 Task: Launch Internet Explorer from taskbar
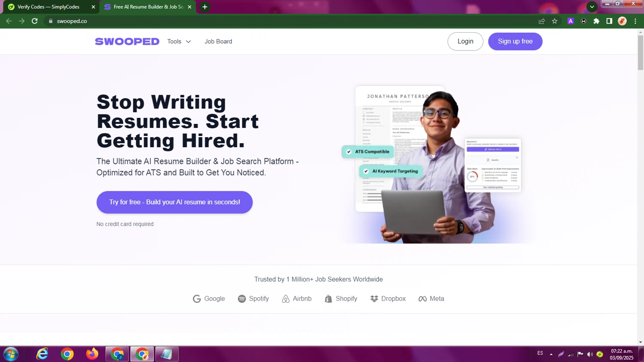point(42,354)
